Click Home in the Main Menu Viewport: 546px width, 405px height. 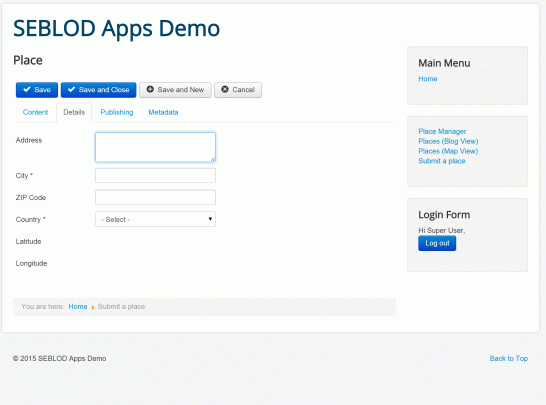click(x=428, y=79)
